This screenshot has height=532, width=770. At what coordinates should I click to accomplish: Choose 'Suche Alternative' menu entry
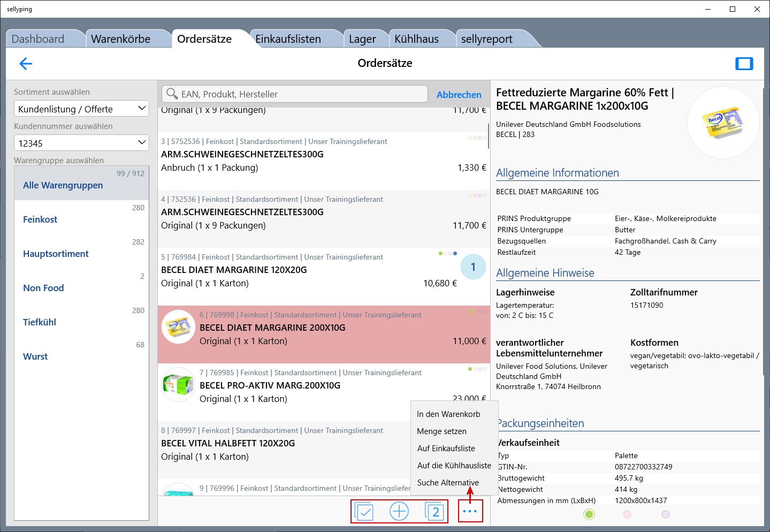pos(448,483)
